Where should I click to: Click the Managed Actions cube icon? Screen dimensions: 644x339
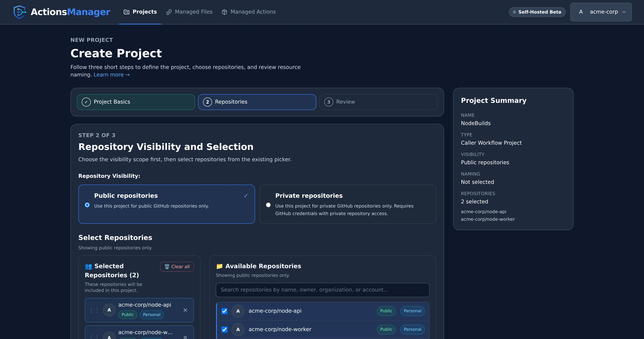point(224,12)
